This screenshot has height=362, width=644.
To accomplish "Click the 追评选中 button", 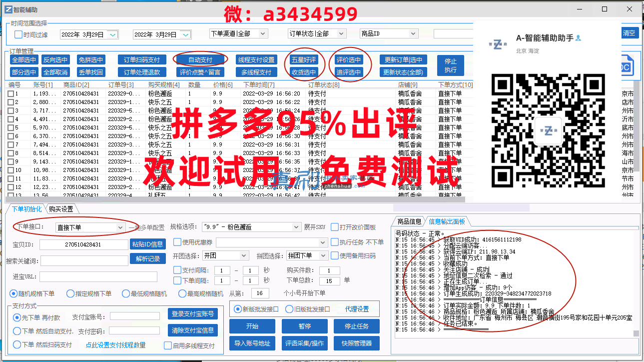I will (x=349, y=72).
